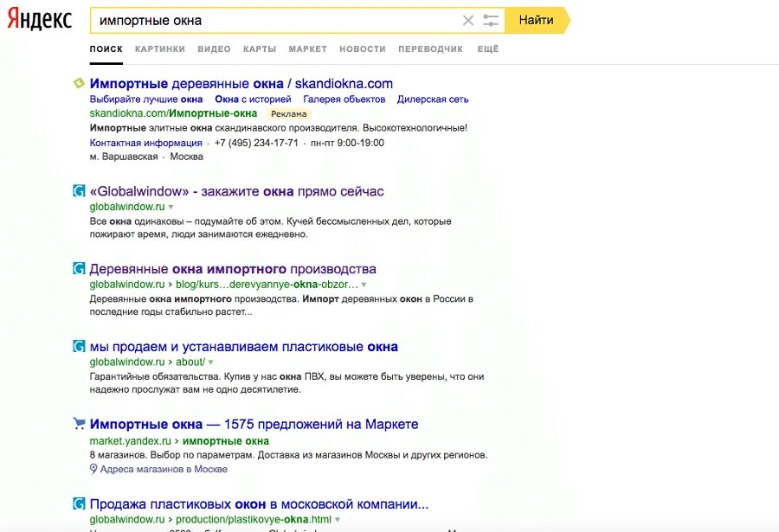The width and height of the screenshot is (779, 532).
Task: Click favicon beside Продажа пластиковых окон result
Action: tap(79, 503)
